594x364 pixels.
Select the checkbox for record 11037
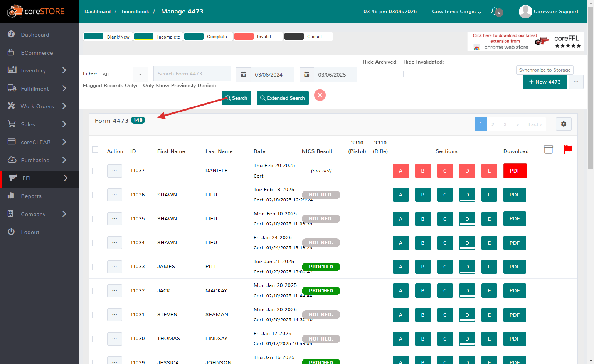click(x=95, y=171)
